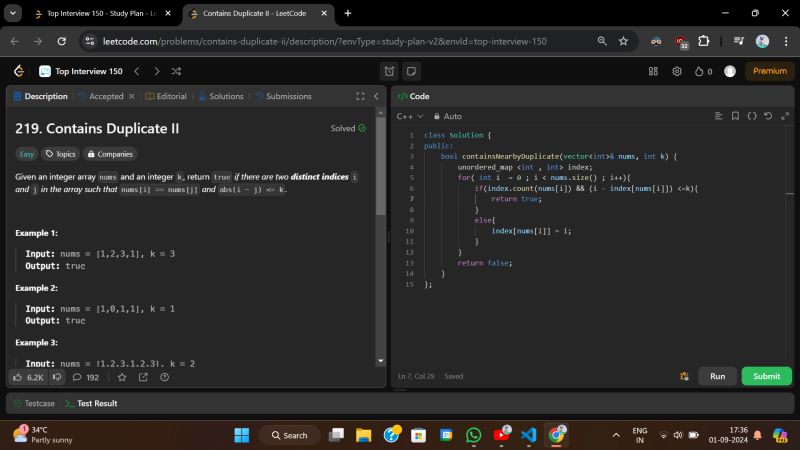Click the thumbs-down dislike button
The height and width of the screenshot is (450, 800).
(x=57, y=377)
